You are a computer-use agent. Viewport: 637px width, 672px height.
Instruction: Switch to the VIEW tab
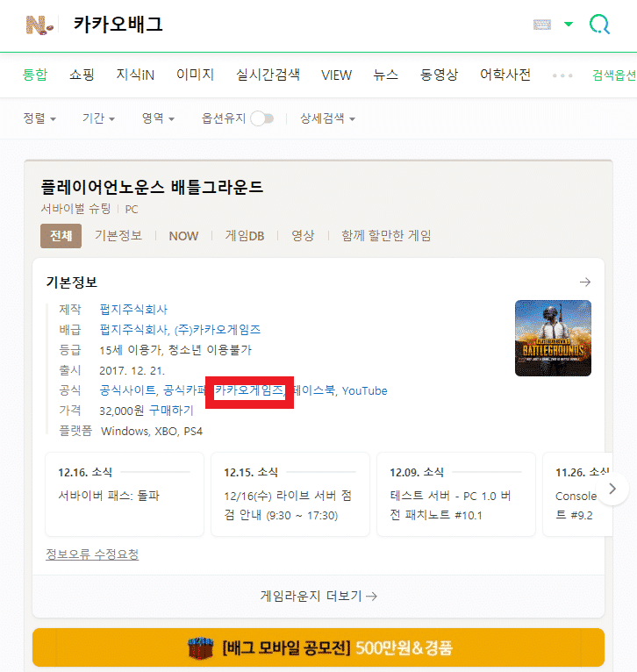point(337,75)
